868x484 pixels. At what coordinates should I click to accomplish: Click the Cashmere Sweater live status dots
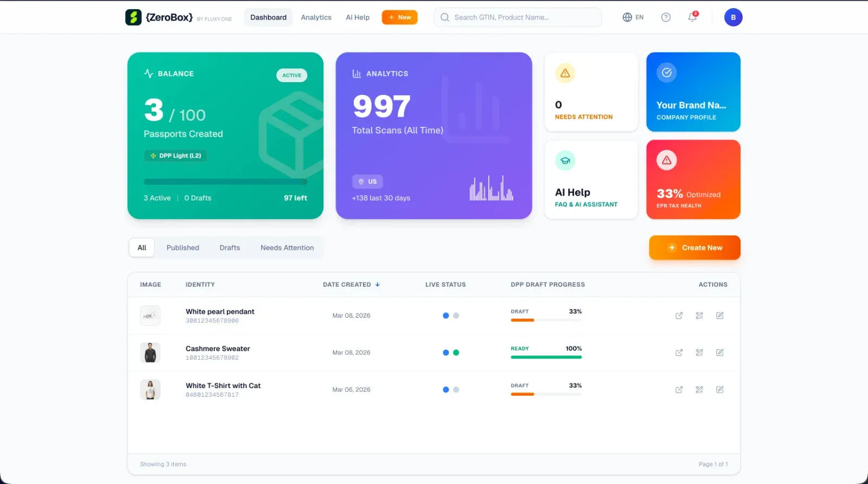tap(451, 352)
